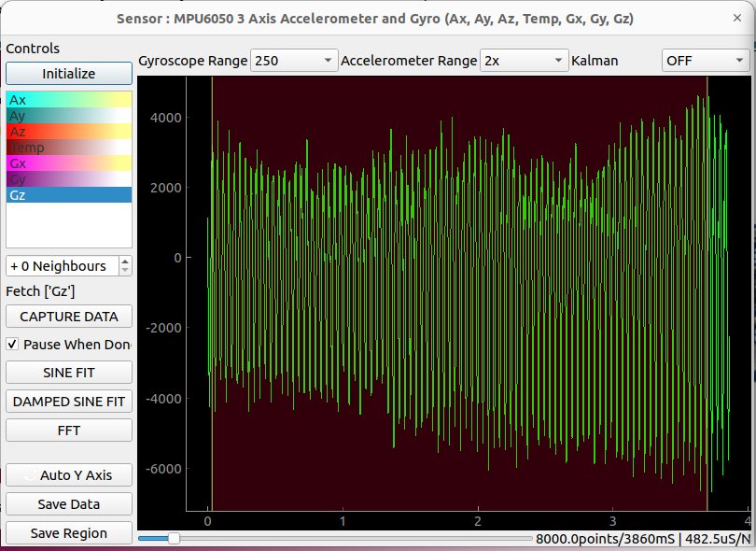Expand the Kalman filter dropdown

click(705, 61)
